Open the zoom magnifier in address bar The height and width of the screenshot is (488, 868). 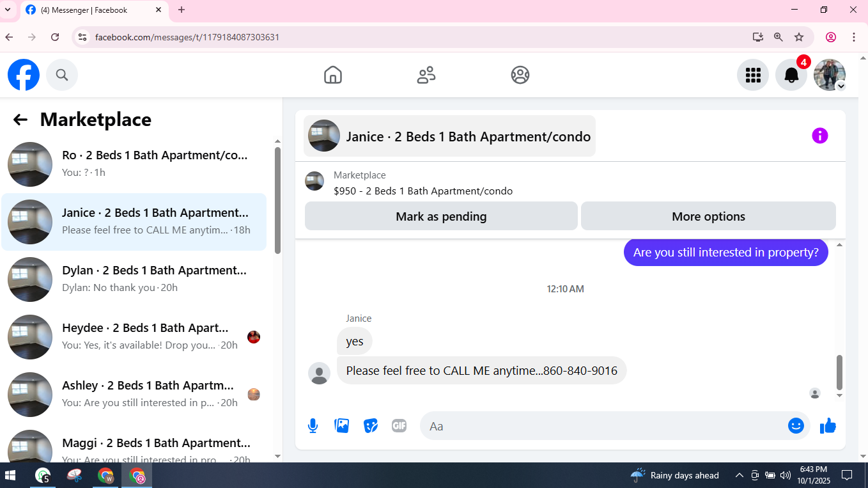coord(779,37)
